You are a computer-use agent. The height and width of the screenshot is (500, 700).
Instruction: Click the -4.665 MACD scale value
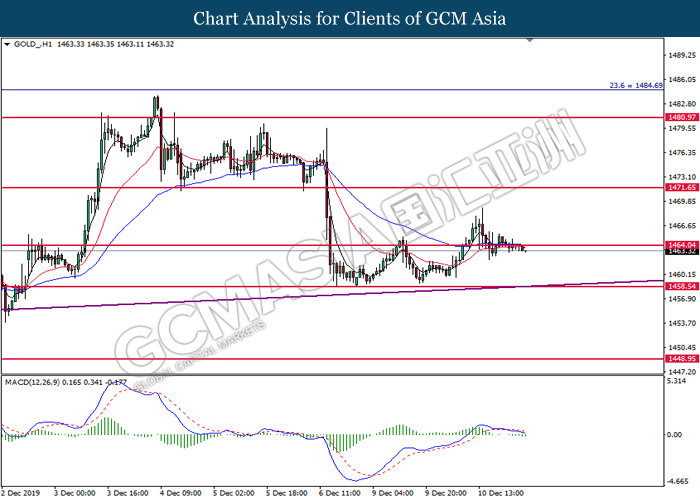pos(677,481)
